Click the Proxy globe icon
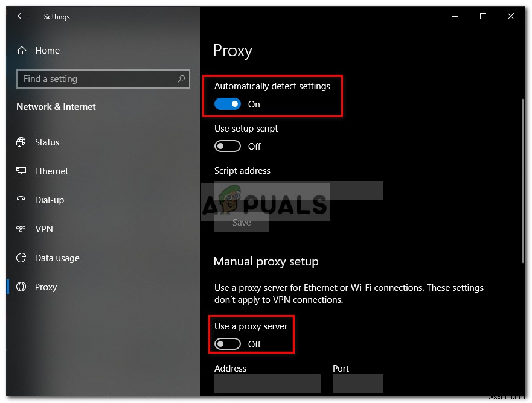This screenshot has width=532, height=403. coord(21,287)
